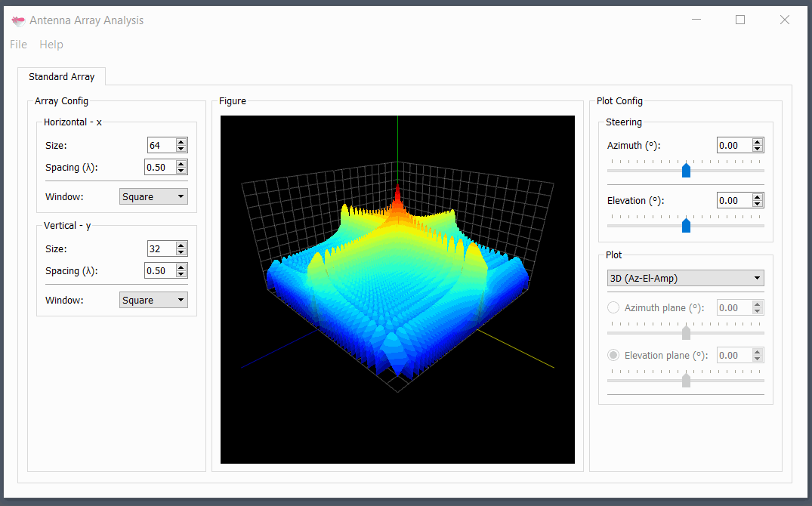812x506 pixels.
Task: Decrease Horizontal Spacing with down arrow
Action: [x=181, y=171]
